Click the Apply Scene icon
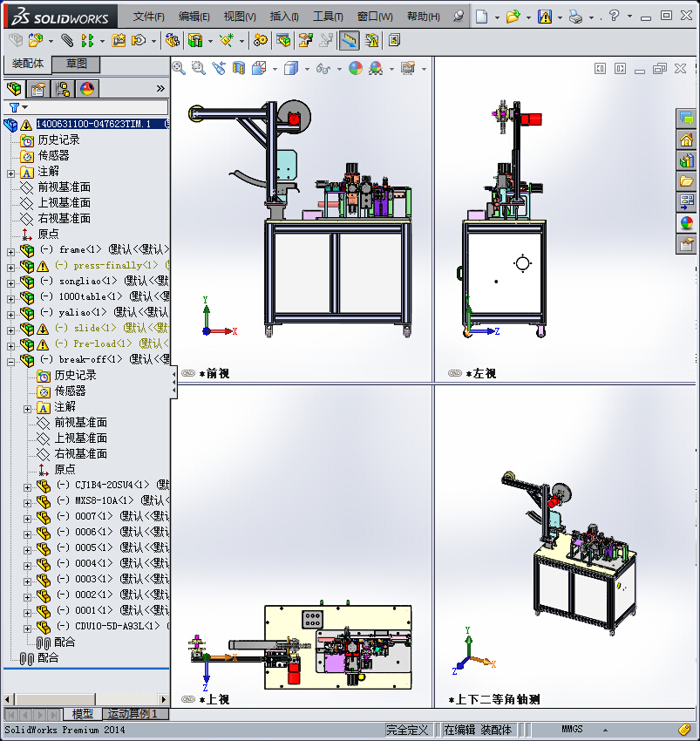This screenshot has height=741, width=700. (376, 68)
